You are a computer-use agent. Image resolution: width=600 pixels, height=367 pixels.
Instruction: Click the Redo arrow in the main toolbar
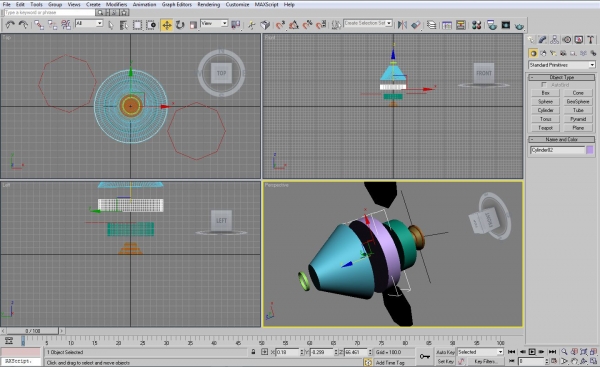(x=23, y=25)
